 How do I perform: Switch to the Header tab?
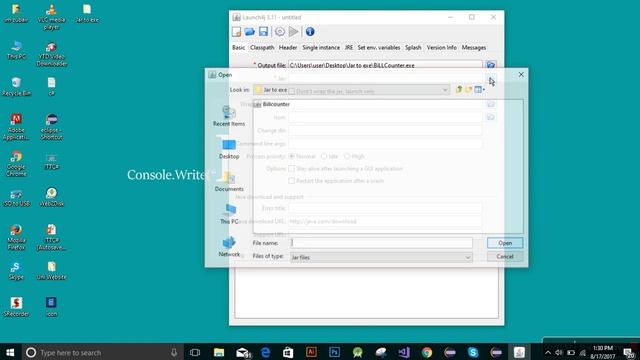click(288, 48)
